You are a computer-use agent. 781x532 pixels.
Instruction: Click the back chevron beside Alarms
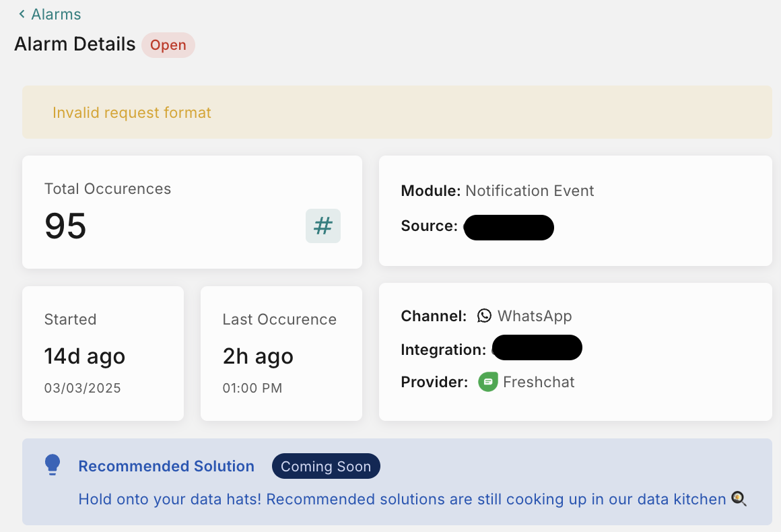tap(22, 14)
